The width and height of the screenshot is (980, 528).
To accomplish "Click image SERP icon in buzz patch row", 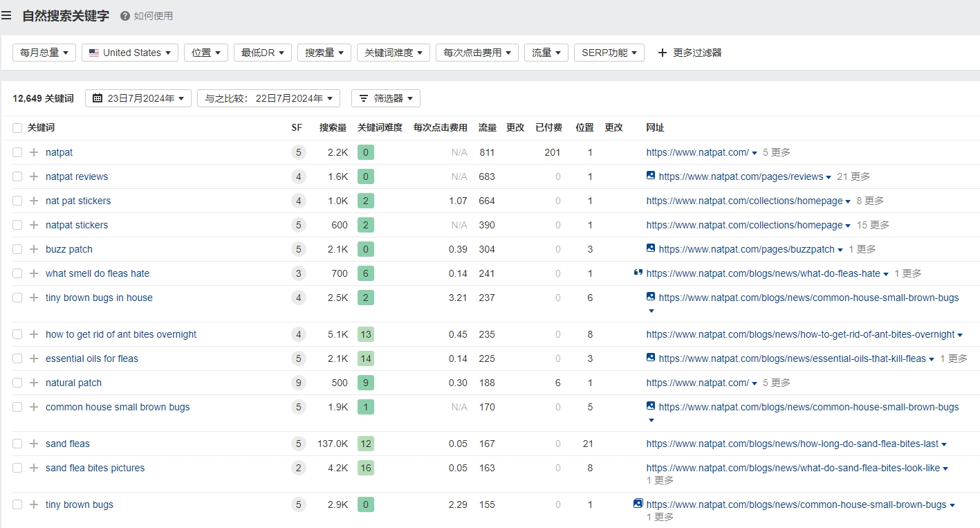I will (651, 248).
